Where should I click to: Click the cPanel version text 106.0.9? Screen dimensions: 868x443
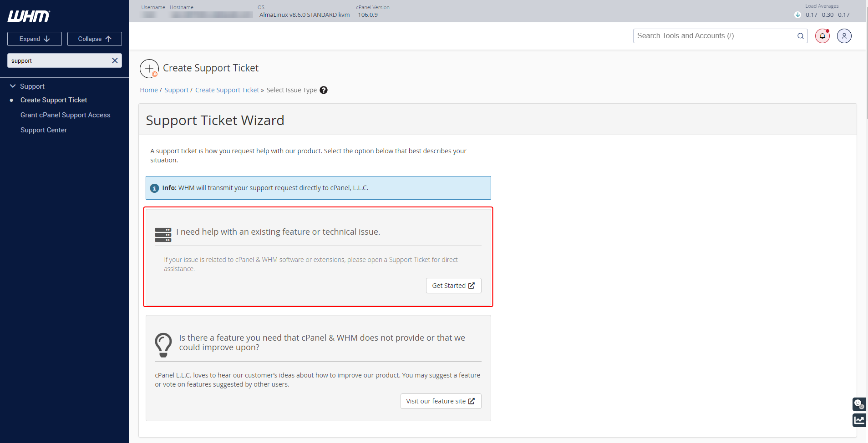point(368,15)
